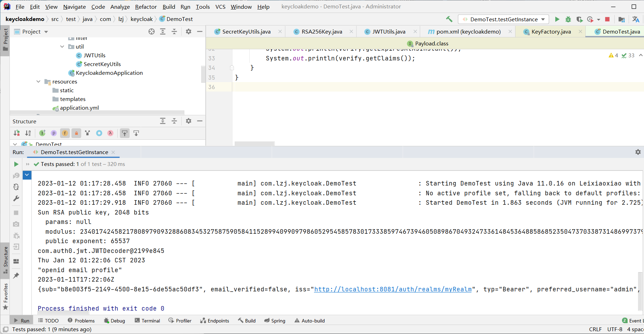Image resolution: width=644 pixels, height=334 pixels.
Task: Collapse the test output dropdown toggle
Action: pyautogui.click(x=27, y=175)
